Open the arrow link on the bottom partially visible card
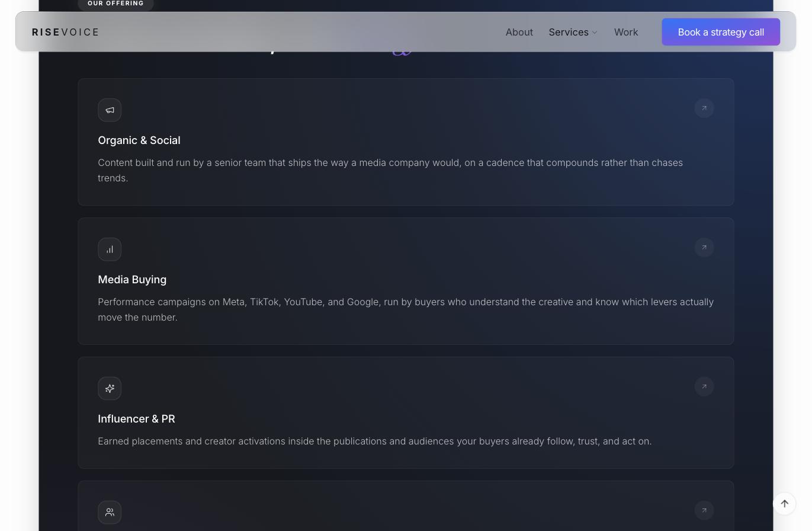Screen dimensions: 812x531 704,510
